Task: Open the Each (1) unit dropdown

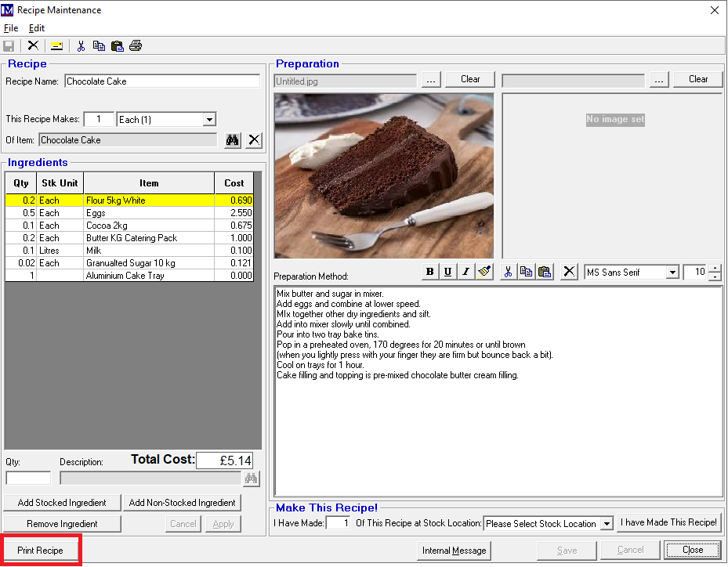Action: point(209,120)
